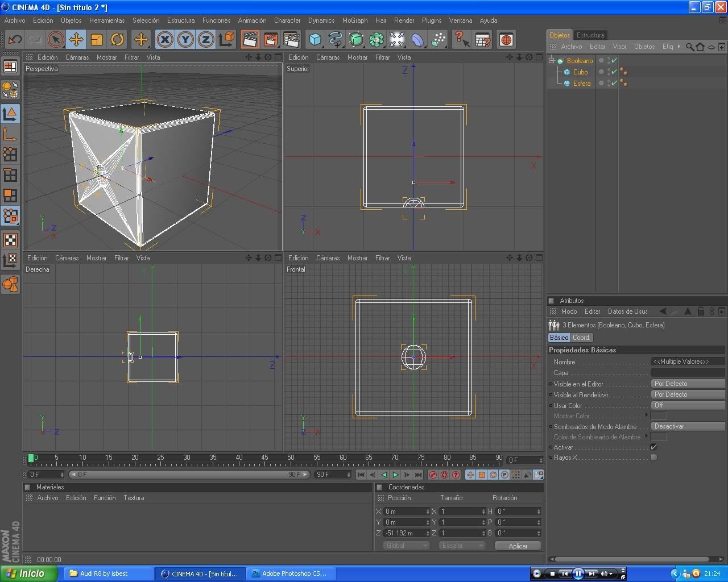The height and width of the screenshot is (582, 728).
Task: Go to the start of animation
Action: point(361,475)
